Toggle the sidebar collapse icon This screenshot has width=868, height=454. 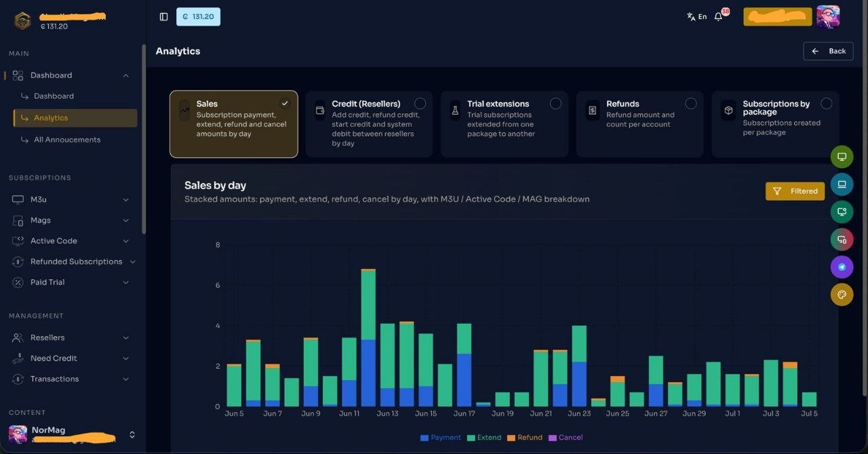(163, 17)
